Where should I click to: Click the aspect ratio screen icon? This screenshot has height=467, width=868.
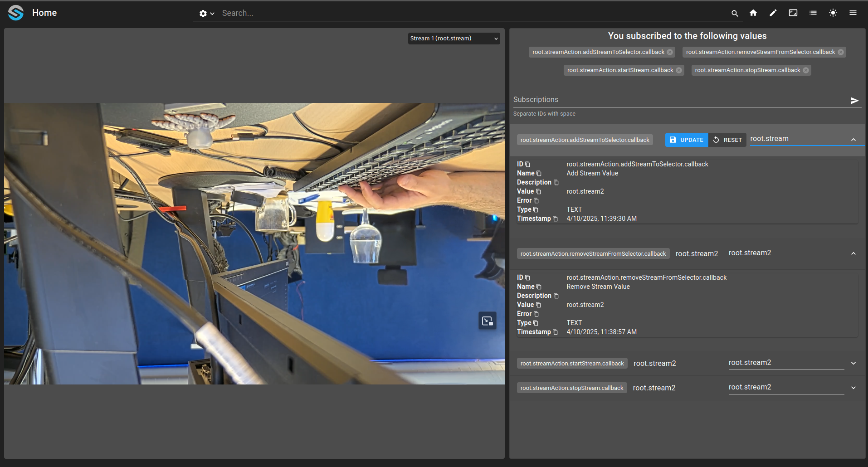793,13
